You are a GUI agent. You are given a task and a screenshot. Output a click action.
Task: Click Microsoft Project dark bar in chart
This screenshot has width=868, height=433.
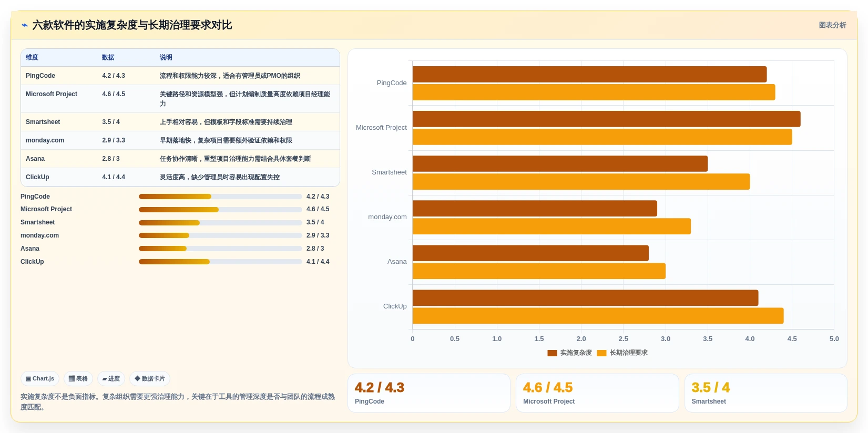coord(607,119)
